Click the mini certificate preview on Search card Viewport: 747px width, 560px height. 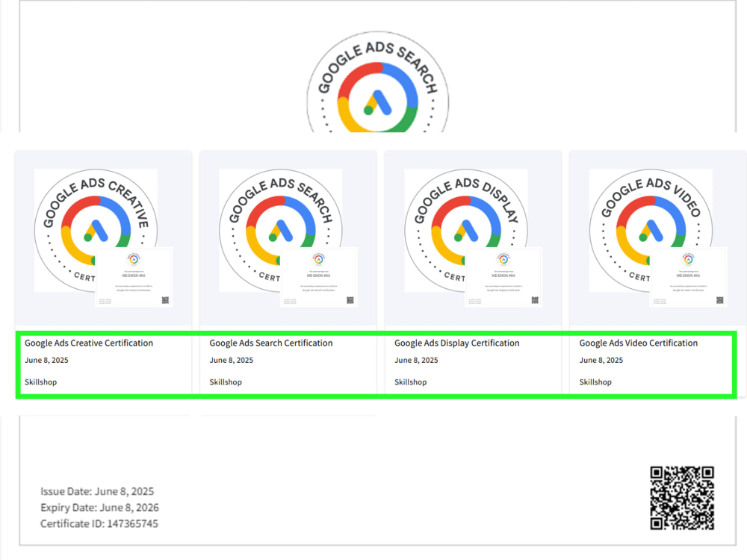click(319, 277)
